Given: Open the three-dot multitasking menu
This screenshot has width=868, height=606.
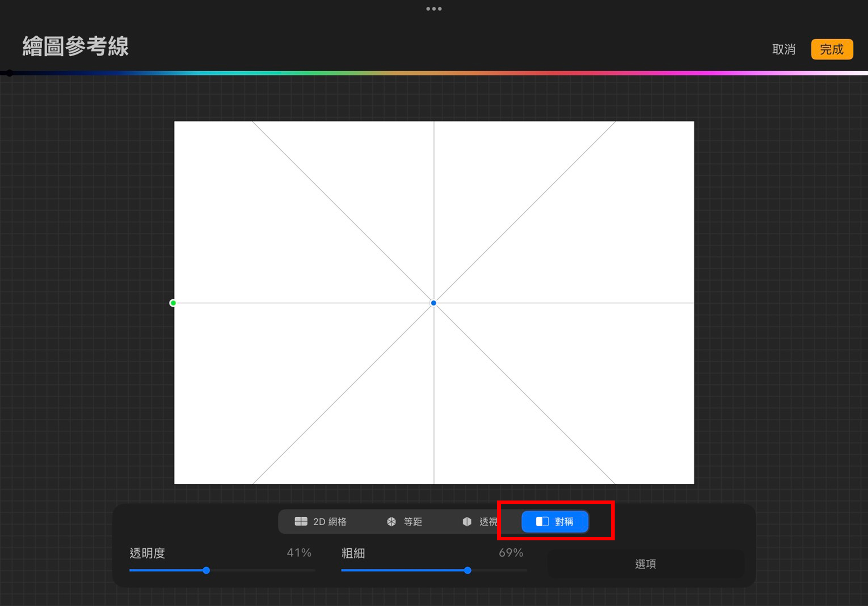Looking at the screenshot, I should click(434, 9).
